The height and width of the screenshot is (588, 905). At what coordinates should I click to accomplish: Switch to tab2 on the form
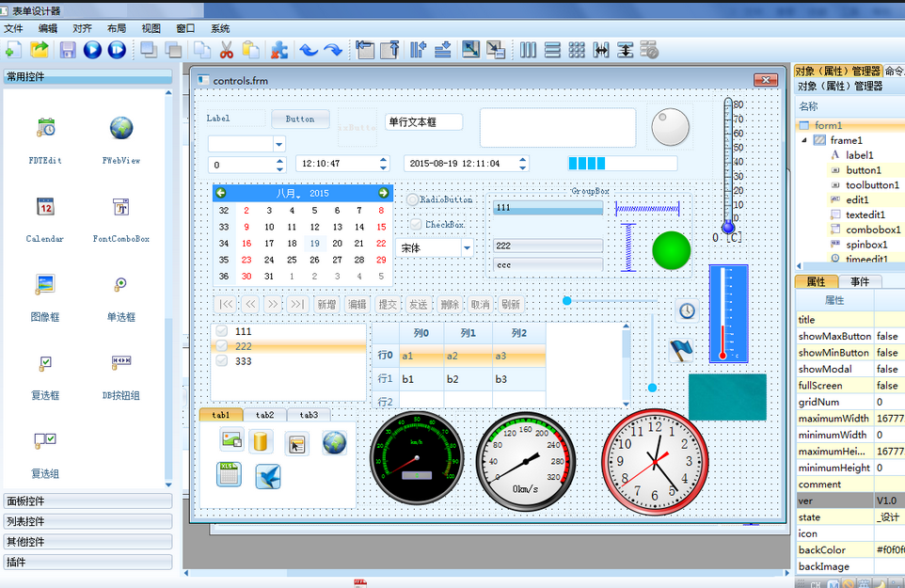tap(265, 415)
